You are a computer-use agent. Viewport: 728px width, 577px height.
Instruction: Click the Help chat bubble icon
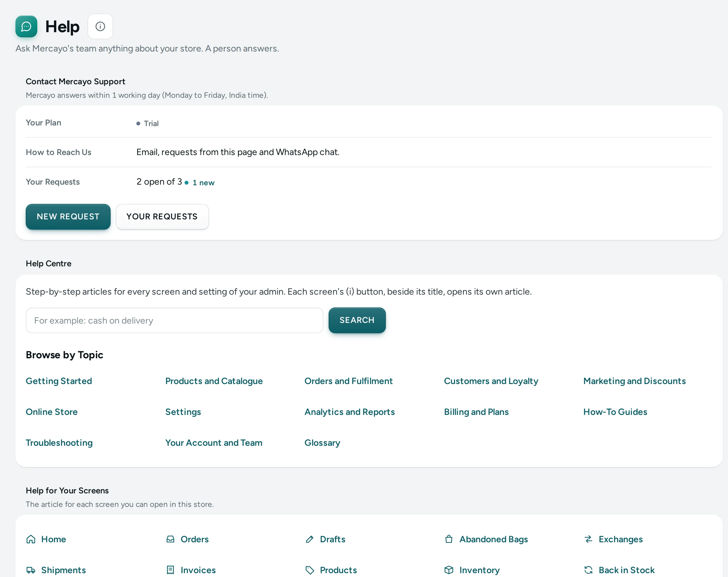[x=26, y=26]
